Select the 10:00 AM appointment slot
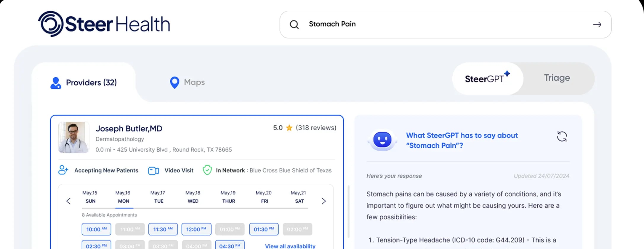The image size is (644, 249). (96, 229)
